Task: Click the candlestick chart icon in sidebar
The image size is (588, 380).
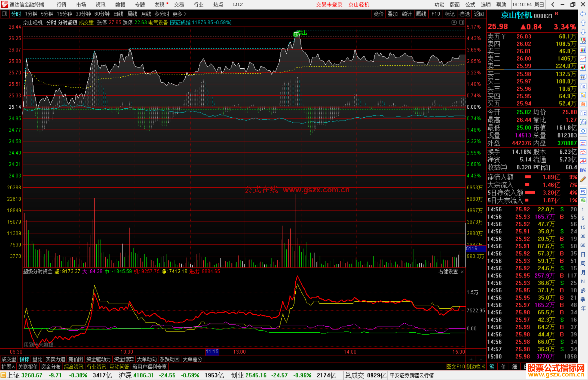Action: [583, 68]
